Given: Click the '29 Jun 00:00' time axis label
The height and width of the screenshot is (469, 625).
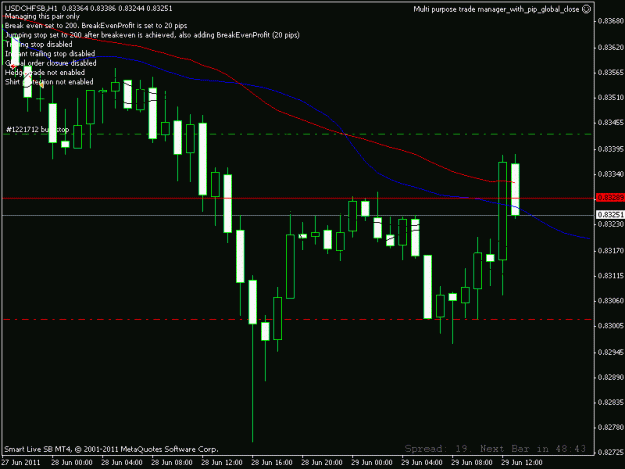Looking at the screenshot, I should tap(371, 463).
